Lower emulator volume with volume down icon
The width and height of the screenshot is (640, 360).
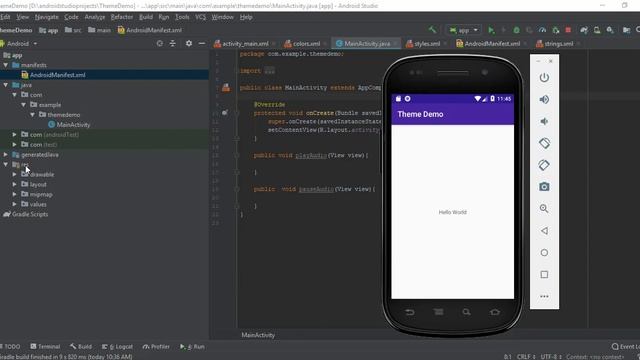(544, 121)
